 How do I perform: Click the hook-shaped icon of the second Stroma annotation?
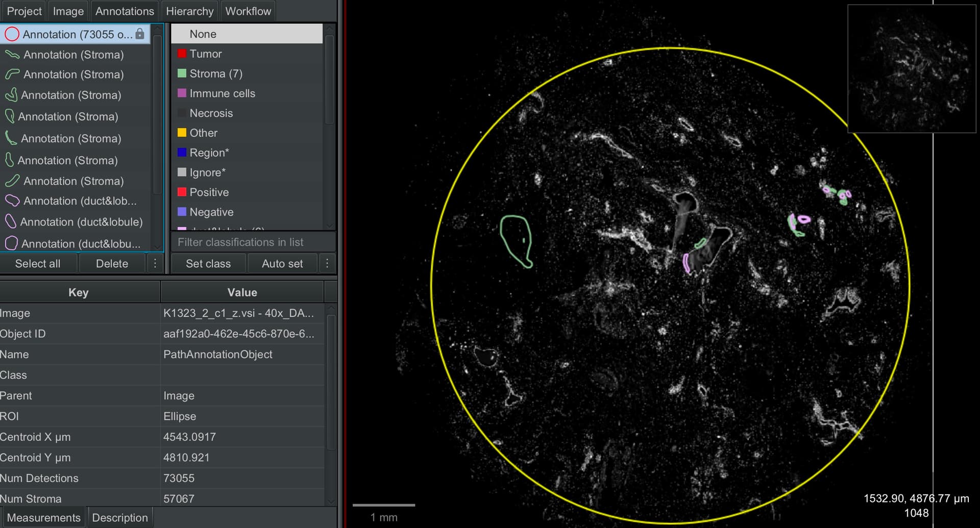[x=11, y=74]
